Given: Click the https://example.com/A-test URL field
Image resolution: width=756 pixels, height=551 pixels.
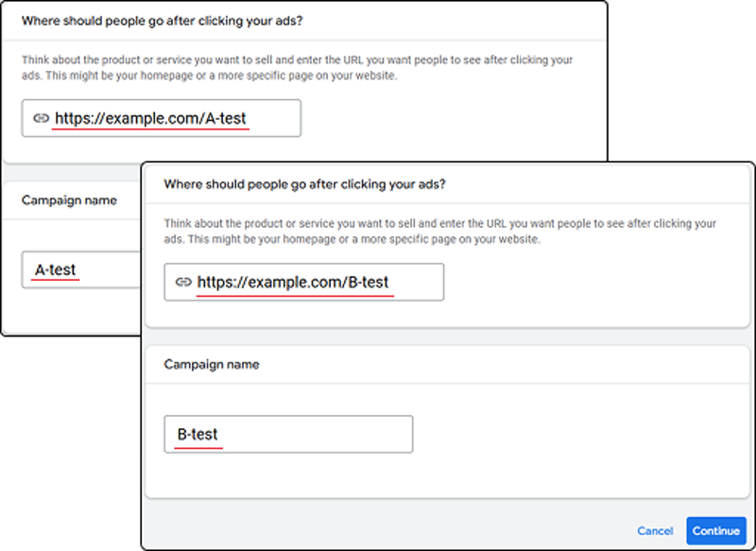Looking at the screenshot, I should pyautogui.click(x=161, y=118).
